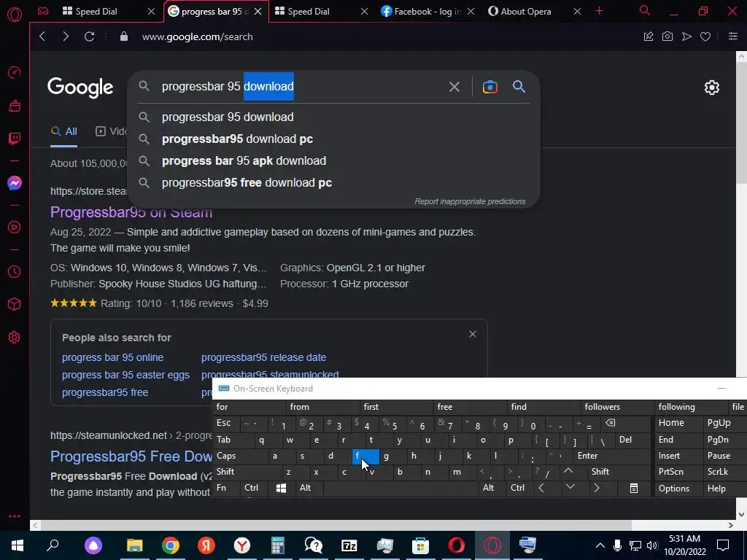Open Easy Setup menu icon
Screen dimensions: 747x560
click(732, 36)
